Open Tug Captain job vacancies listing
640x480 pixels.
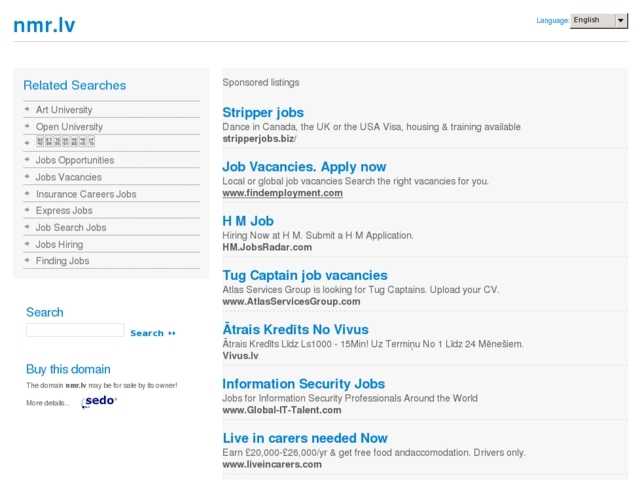pos(305,275)
